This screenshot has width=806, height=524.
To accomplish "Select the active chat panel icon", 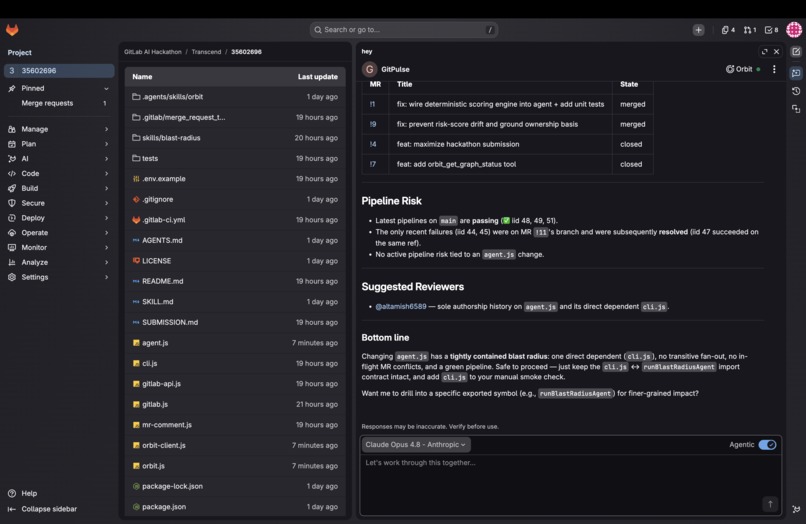I will (x=796, y=73).
